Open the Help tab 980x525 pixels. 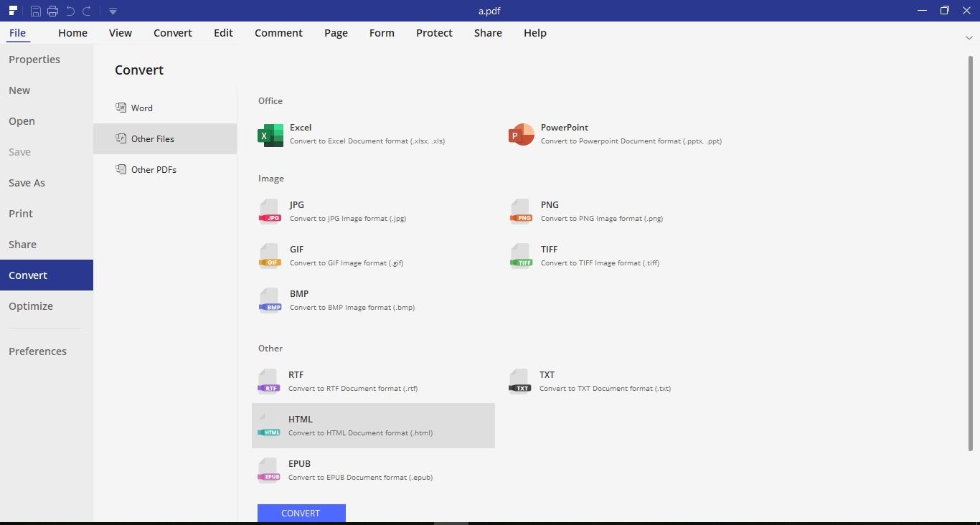(x=535, y=33)
